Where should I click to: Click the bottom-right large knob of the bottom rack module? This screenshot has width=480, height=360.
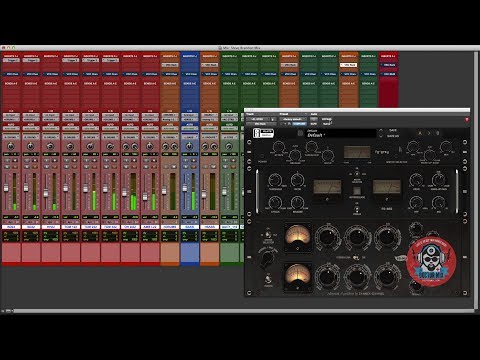pyautogui.click(x=387, y=277)
